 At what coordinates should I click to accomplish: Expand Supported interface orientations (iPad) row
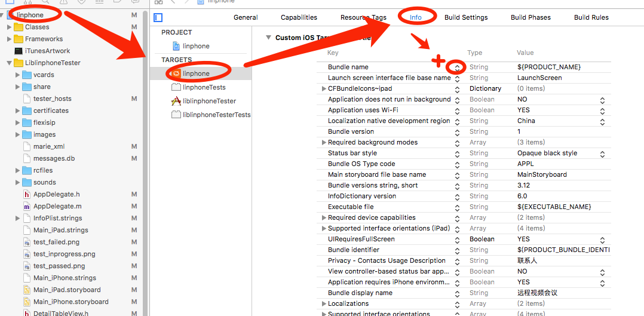coord(324,228)
